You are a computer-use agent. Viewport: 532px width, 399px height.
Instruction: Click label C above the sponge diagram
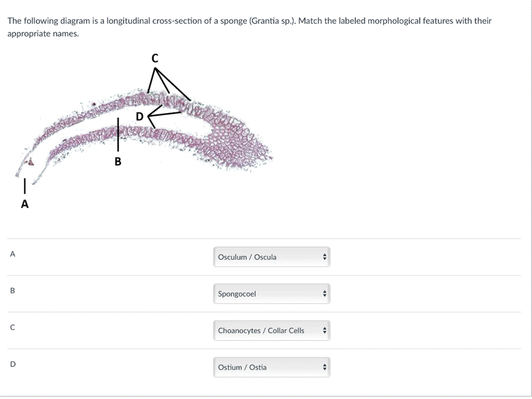154,59
